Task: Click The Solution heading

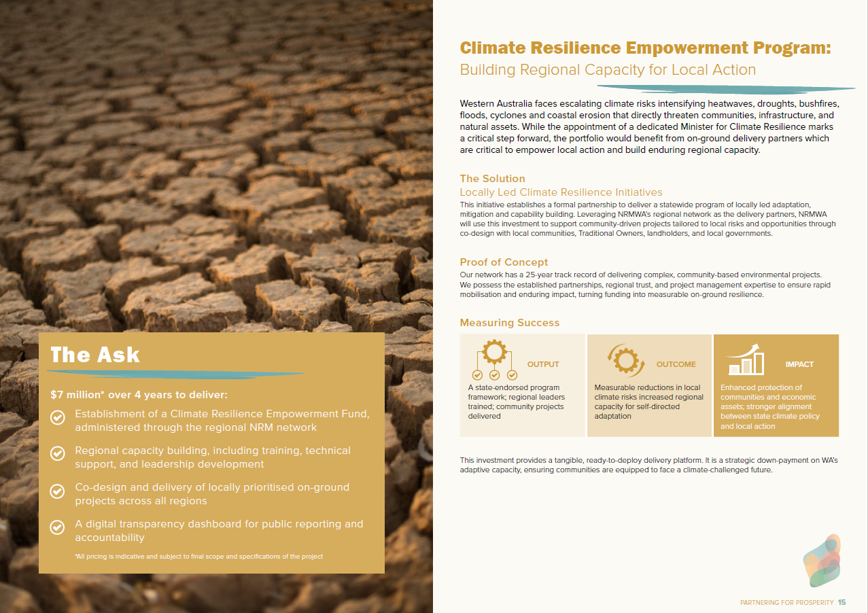Action: (492, 179)
